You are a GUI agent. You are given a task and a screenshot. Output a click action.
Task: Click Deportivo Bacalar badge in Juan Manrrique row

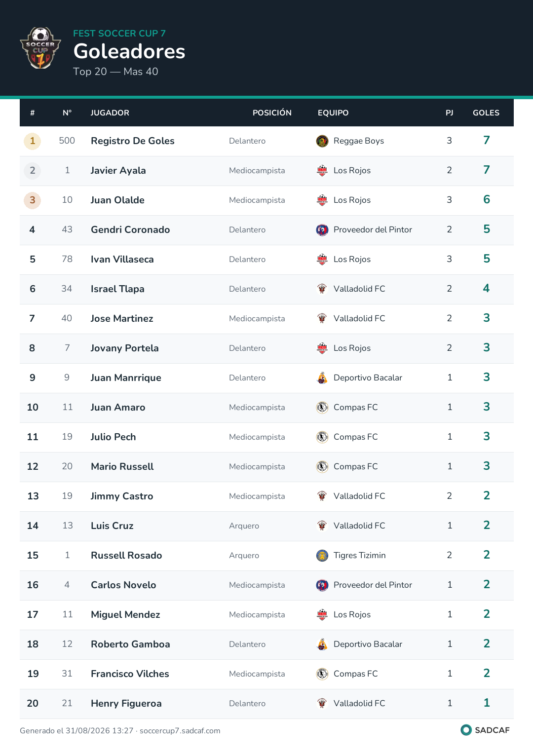[x=322, y=378]
